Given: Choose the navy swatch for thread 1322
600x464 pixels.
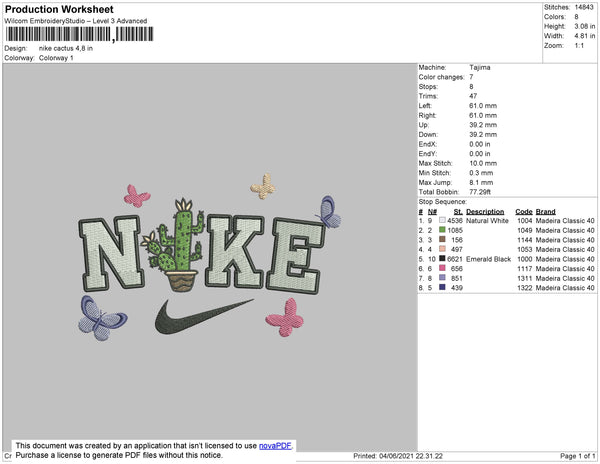Looking at the screenshot, I should point(442,287).
